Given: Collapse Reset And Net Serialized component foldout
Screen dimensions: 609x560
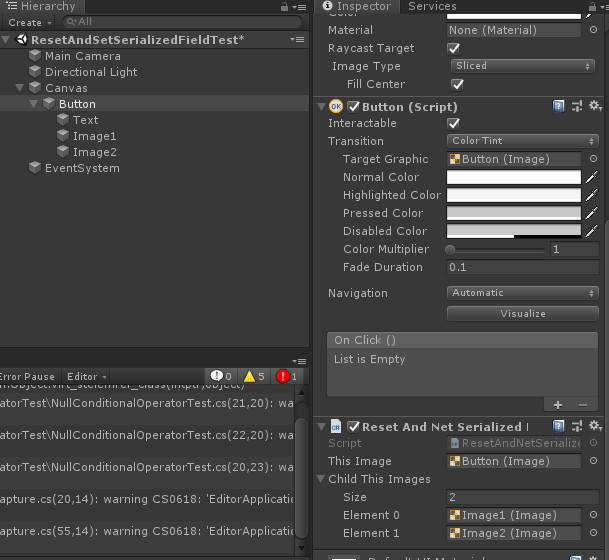Looking at the screenshot, I should coord(321,426).
